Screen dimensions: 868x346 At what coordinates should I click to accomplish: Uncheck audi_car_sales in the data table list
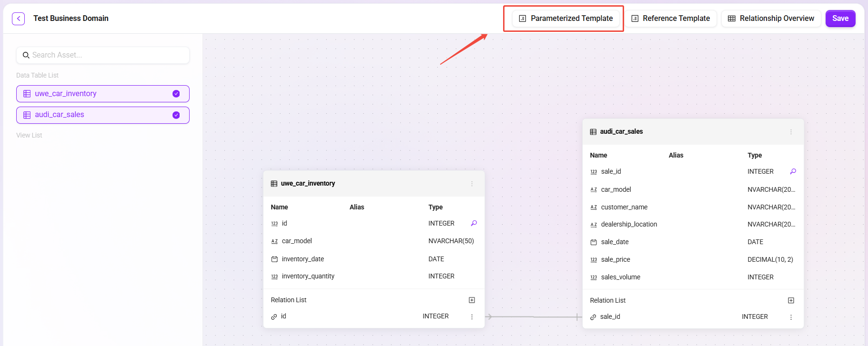176,115
